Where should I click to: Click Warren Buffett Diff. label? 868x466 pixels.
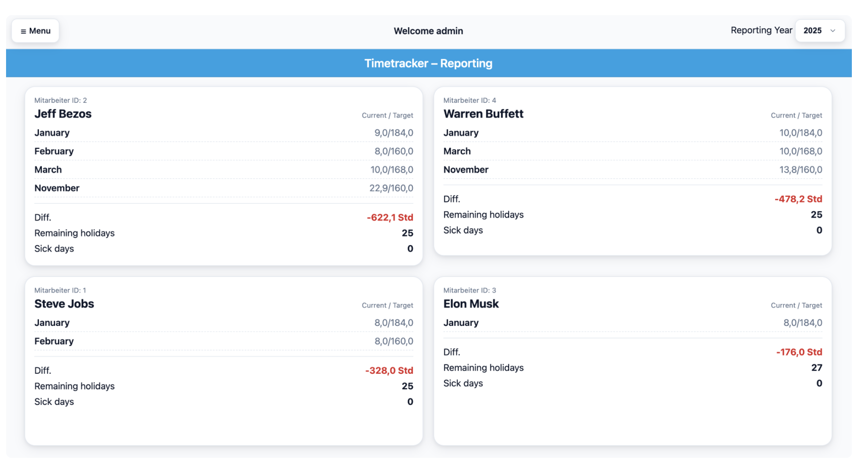pyautogui.click(x=452, y=199)
